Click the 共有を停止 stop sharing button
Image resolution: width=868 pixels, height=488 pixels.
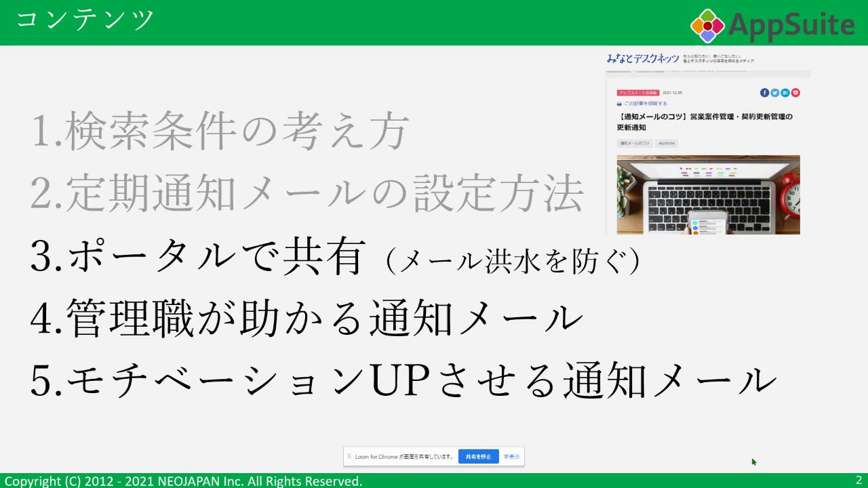click(479, 457)
